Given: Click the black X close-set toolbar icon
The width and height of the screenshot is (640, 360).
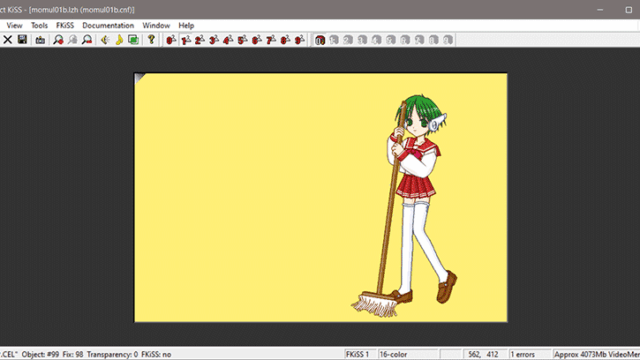Looking at the screenshot, I should coord(7,40).
